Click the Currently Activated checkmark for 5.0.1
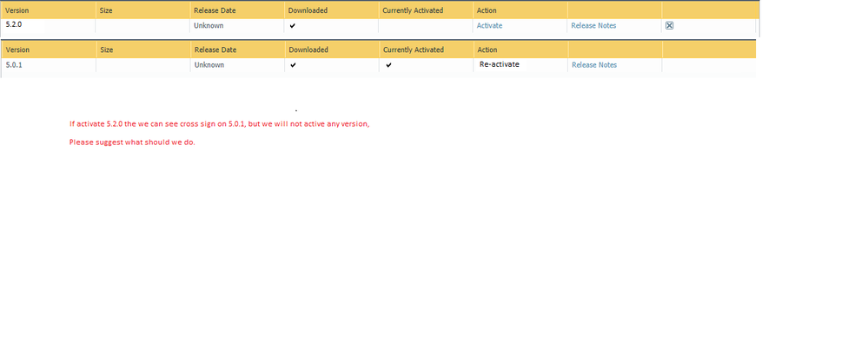The height and width of the screenshot is (364, 868). pyautogui.click(x=389, y=65)
